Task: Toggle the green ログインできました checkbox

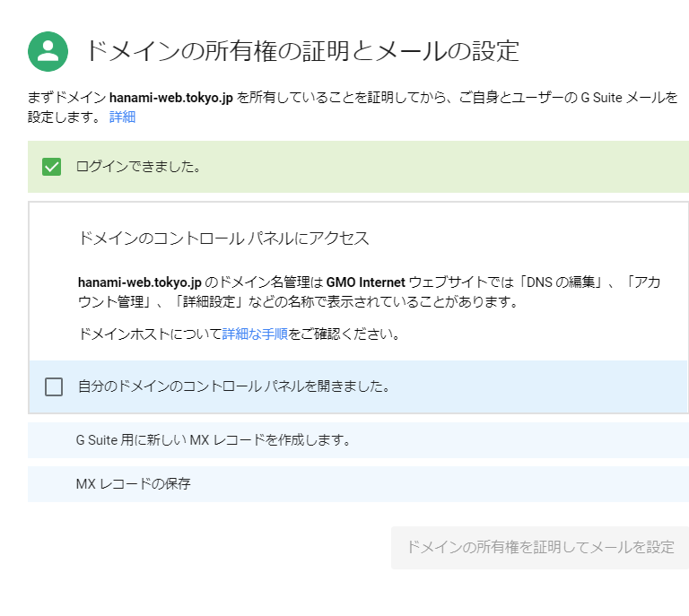Action: (51, 167)
